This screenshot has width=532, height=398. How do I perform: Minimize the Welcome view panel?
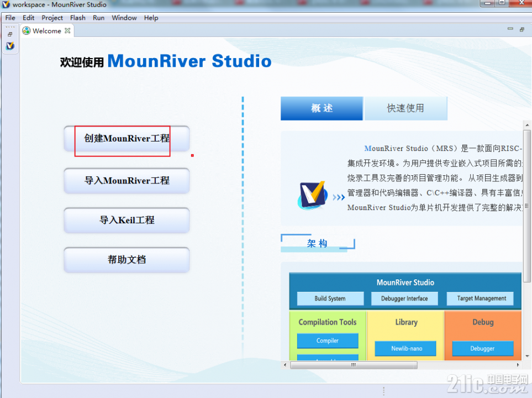click(x=510, y=29)
